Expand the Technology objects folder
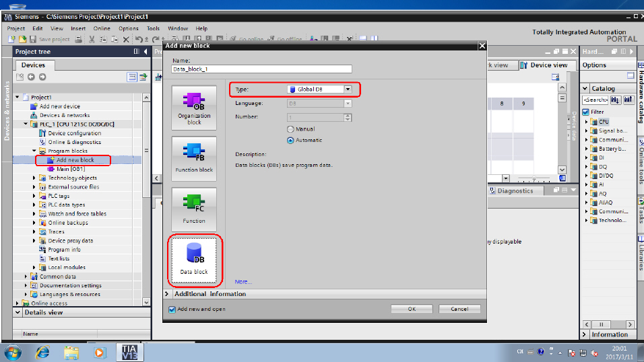This screenshot has width=644, height=362. point(34,178)
